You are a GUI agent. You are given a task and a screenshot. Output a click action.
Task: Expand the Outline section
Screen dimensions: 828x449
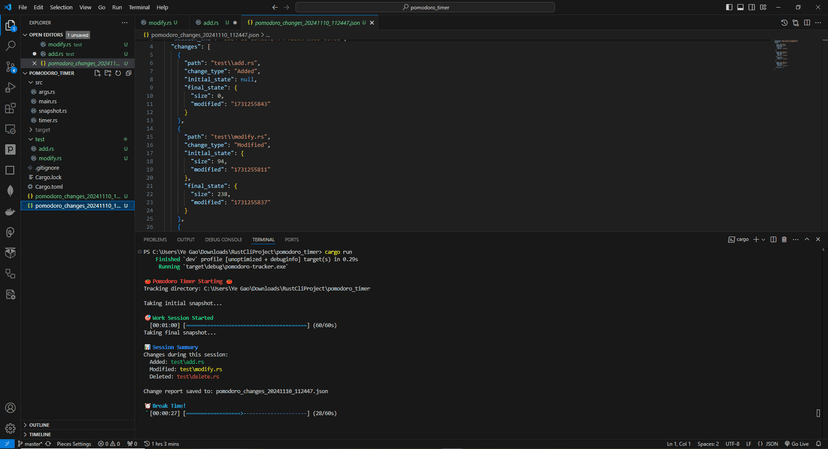pos(38,425)
